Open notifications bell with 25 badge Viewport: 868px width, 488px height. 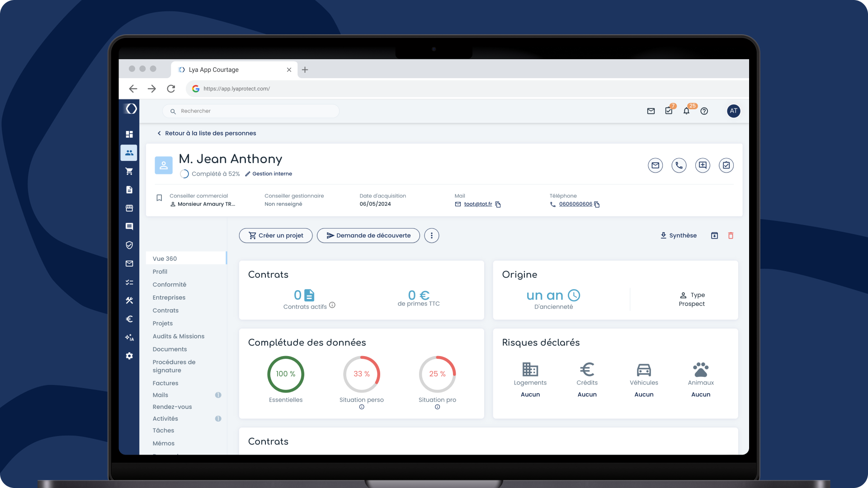click(x=686, y=111)
